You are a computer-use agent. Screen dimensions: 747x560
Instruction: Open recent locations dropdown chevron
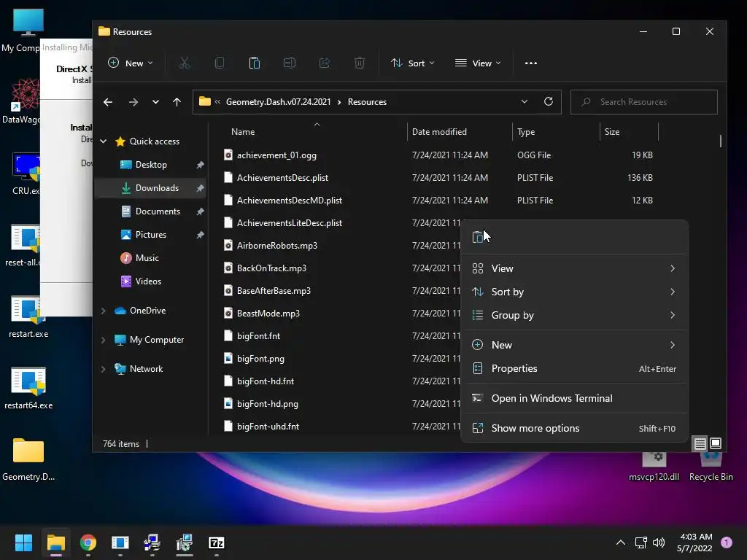155,102
